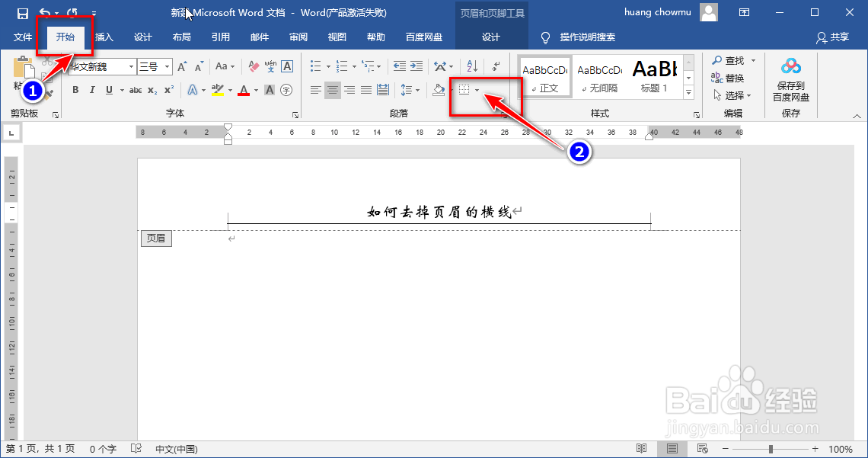Screen dimensions: 868x458
Task: Apply character border icon
Action: pyautogui.click(x=287, y=66)
